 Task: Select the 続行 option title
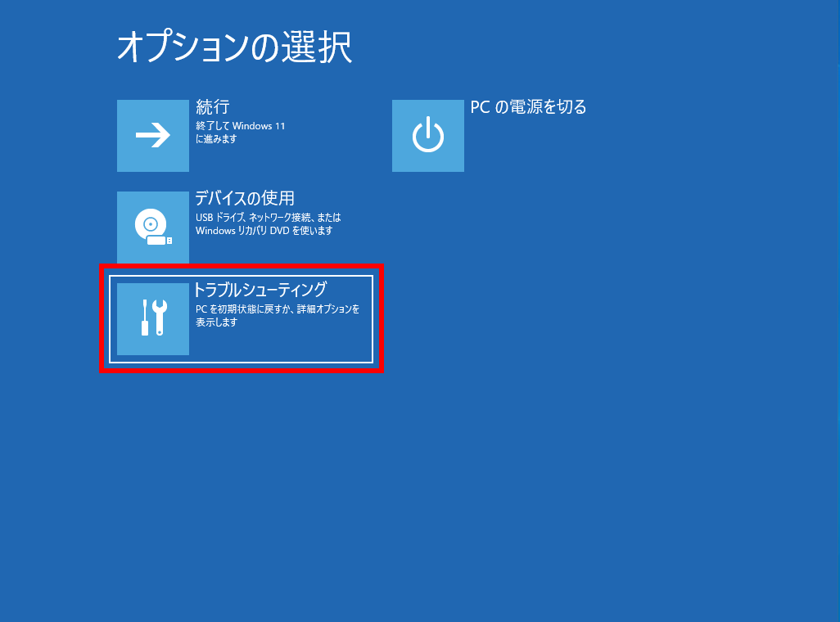click(x=213, y=107)
